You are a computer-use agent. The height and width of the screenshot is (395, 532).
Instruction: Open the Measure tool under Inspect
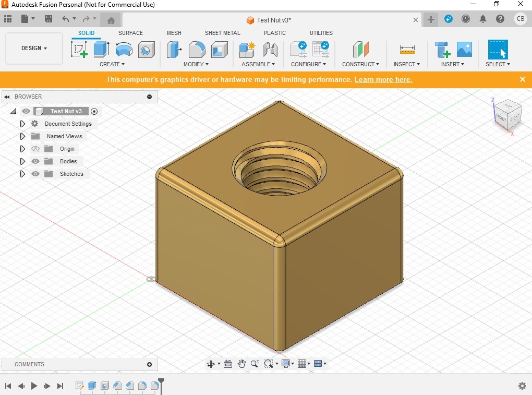[x=407, y=50]
